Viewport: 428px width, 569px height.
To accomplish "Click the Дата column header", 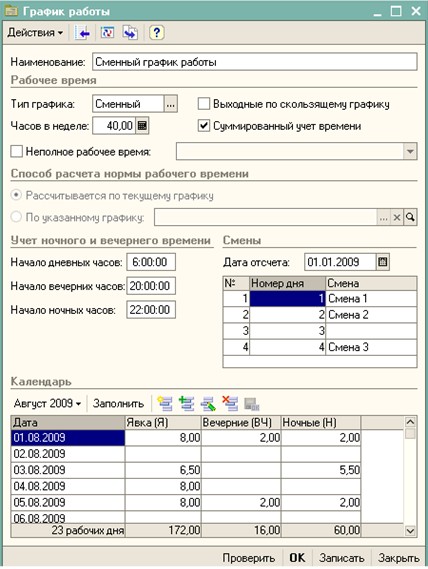I will coord(68,422).
